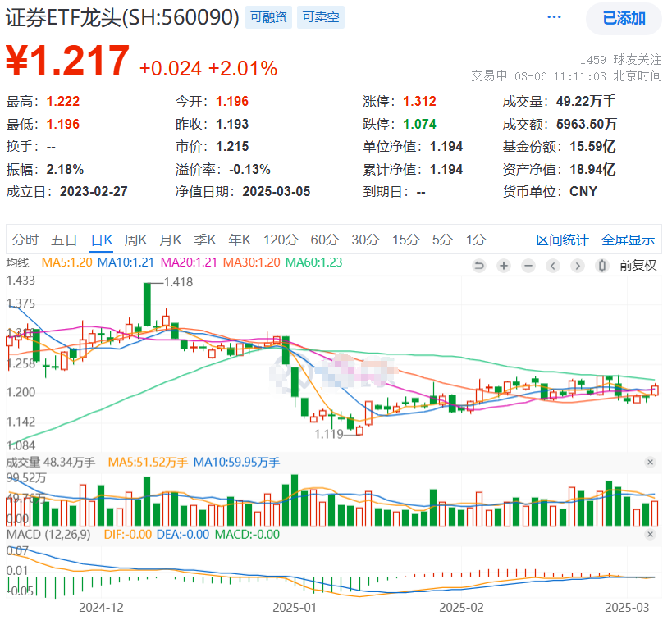672x625 pixels.
Task: Open the 五日 five-day chart tab
Action: [64, 240]
